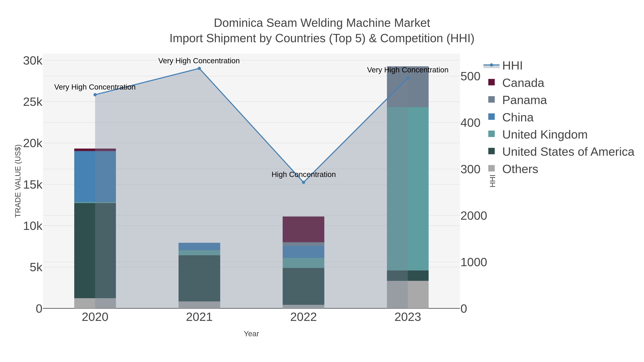Click the 'High Concentration' annotation for 2022
This screenshot has height=362, width=644.
click(304, 174)
